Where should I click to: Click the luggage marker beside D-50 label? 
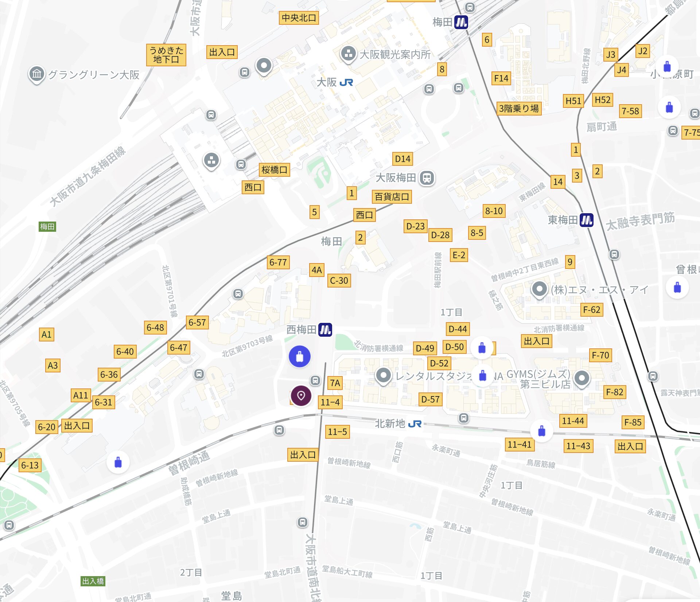482,348
